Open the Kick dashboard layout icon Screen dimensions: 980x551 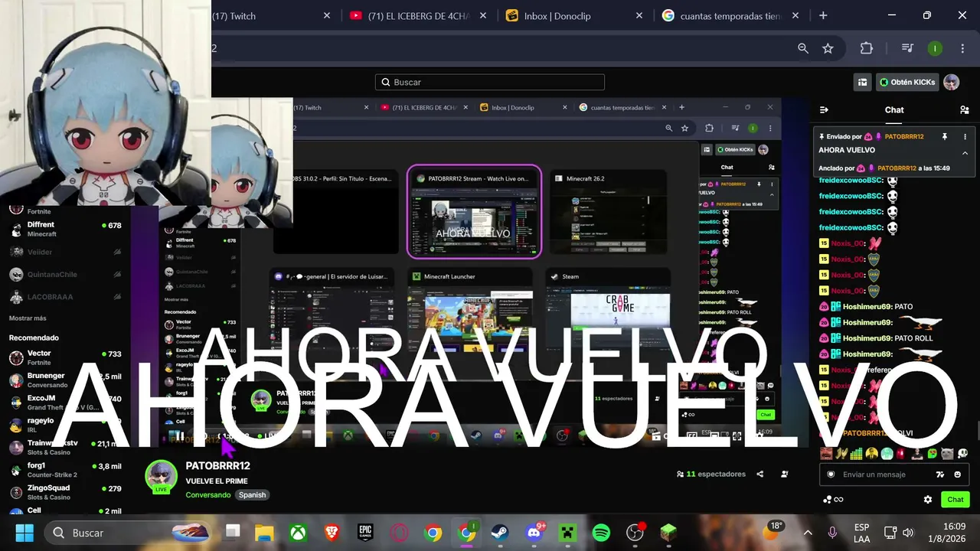[x=862, y=82]
